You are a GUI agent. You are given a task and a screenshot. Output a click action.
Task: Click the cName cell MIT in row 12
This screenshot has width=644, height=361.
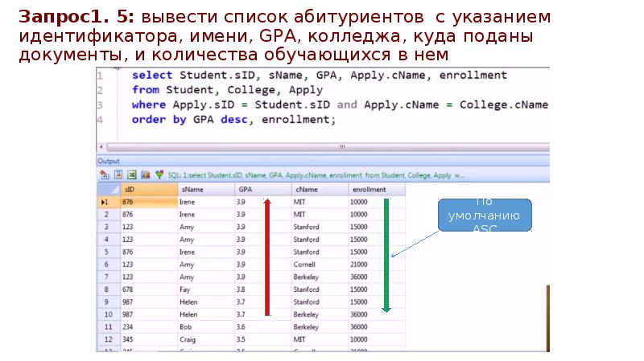click(x=320, y=339)
